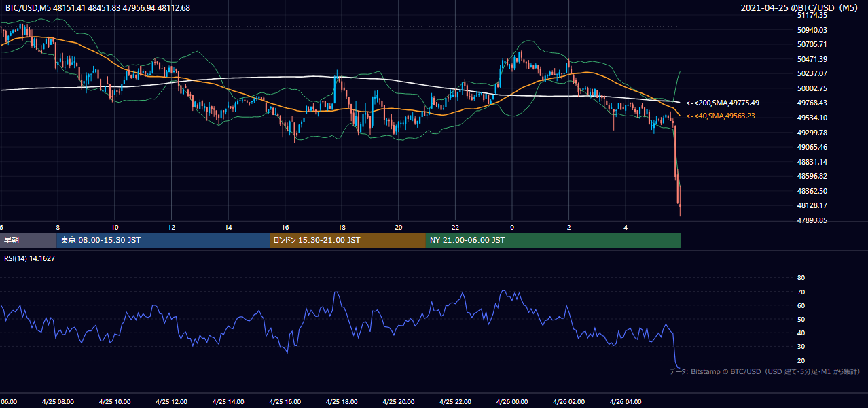This screenshot has width=868, height=408.
Task: Click the 4/25 12:00 bottom time label
Action: [171, 402]
